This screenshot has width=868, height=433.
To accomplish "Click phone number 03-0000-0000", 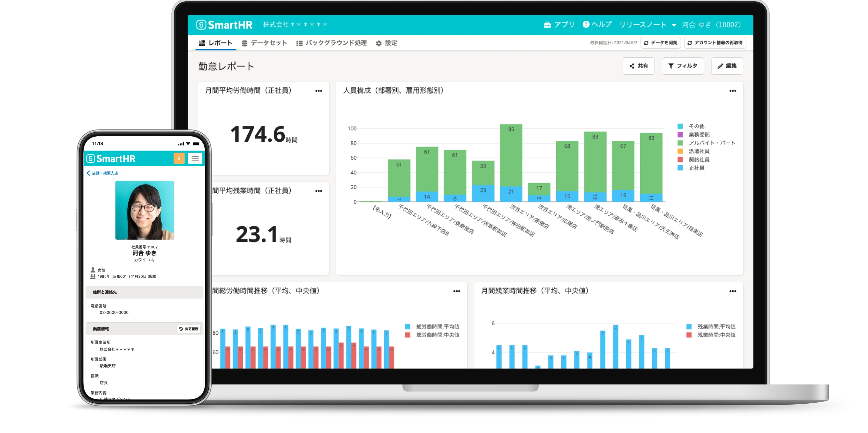I will coord(114,312).
